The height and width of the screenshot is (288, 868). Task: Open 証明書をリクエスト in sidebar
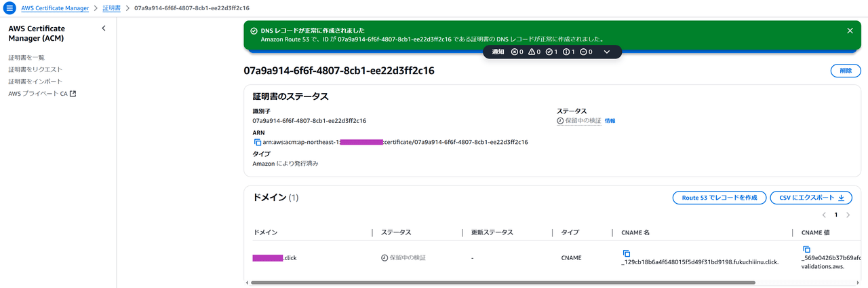pyautogui.click(x=35, y=69)
